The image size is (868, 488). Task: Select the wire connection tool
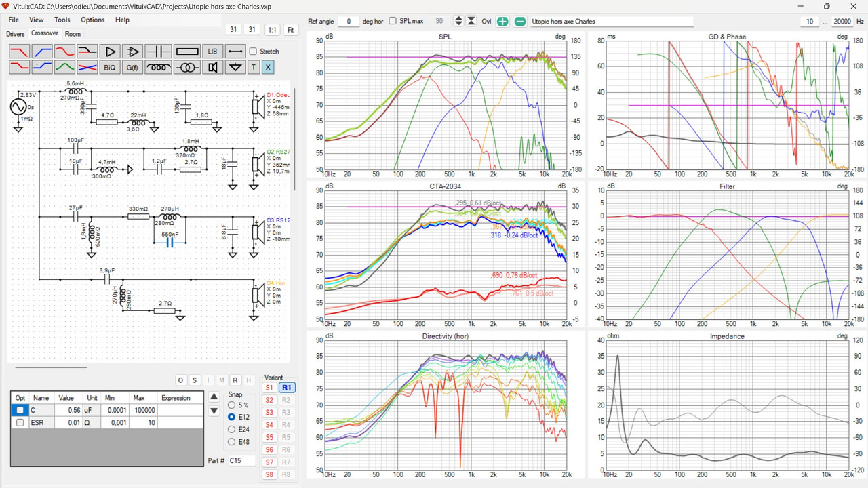pyautogui.click(x=235, y=51)
